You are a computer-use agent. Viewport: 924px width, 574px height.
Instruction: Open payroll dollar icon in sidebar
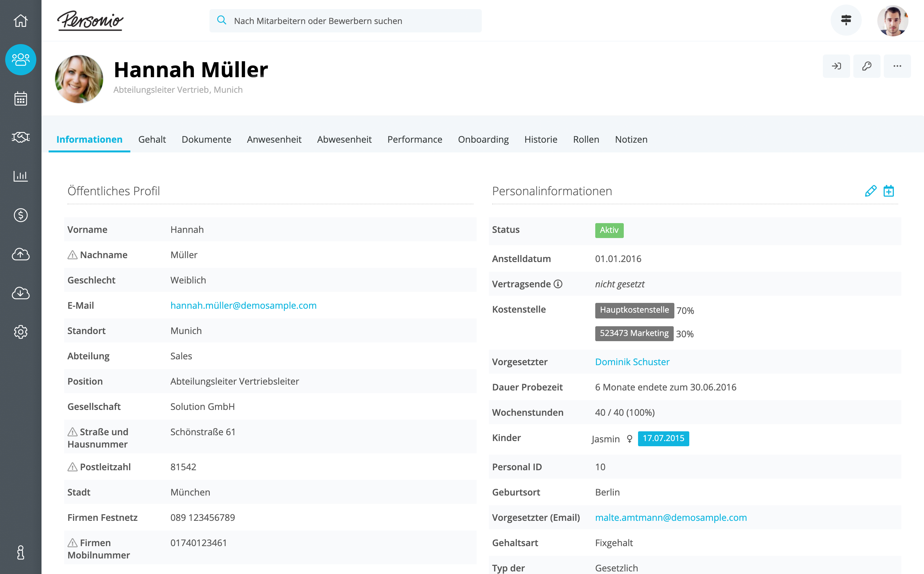(20, 215)
